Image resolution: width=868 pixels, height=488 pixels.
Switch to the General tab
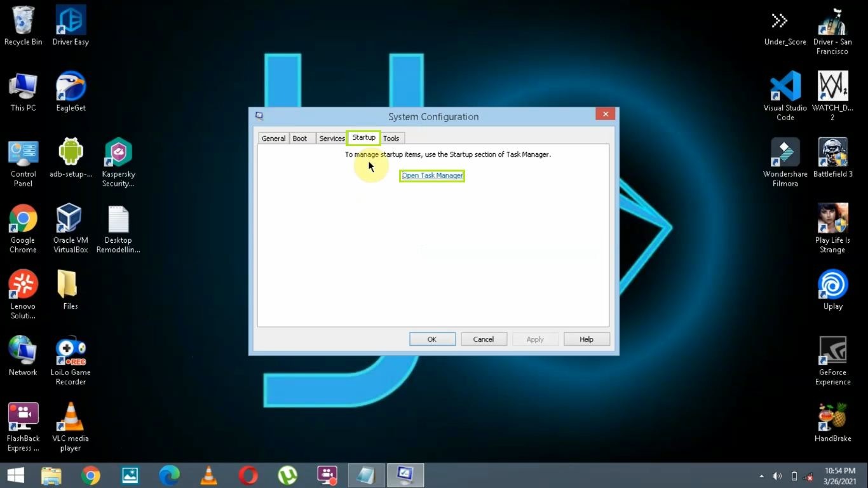click(273, 138)
